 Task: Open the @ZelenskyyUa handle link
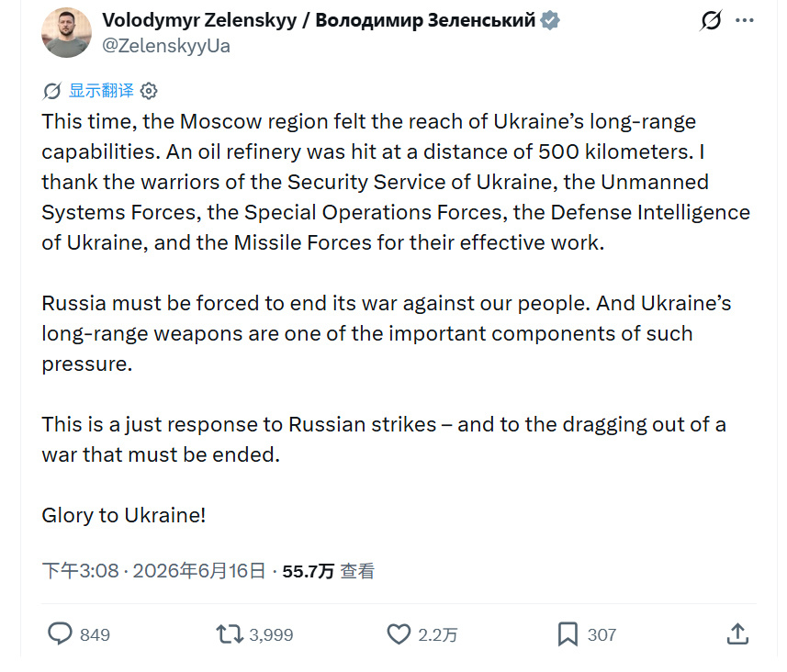pos(166,46)
